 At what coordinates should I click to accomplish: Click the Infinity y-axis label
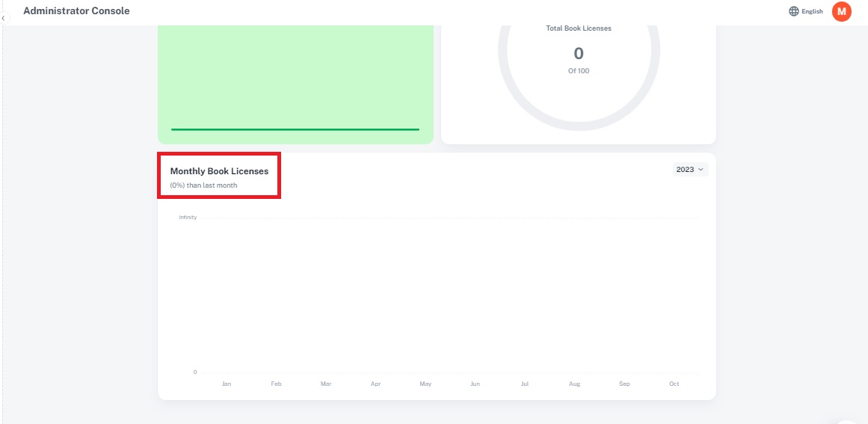[x=188, y=218]
